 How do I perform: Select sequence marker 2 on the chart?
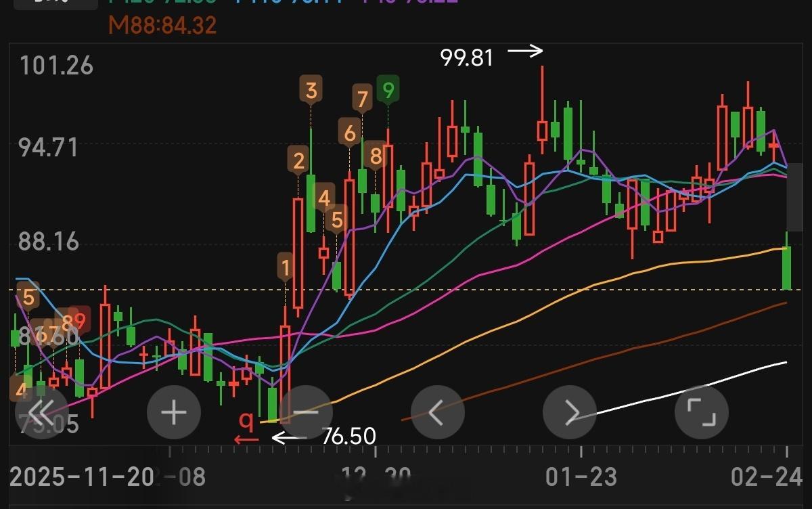(298, 160)
